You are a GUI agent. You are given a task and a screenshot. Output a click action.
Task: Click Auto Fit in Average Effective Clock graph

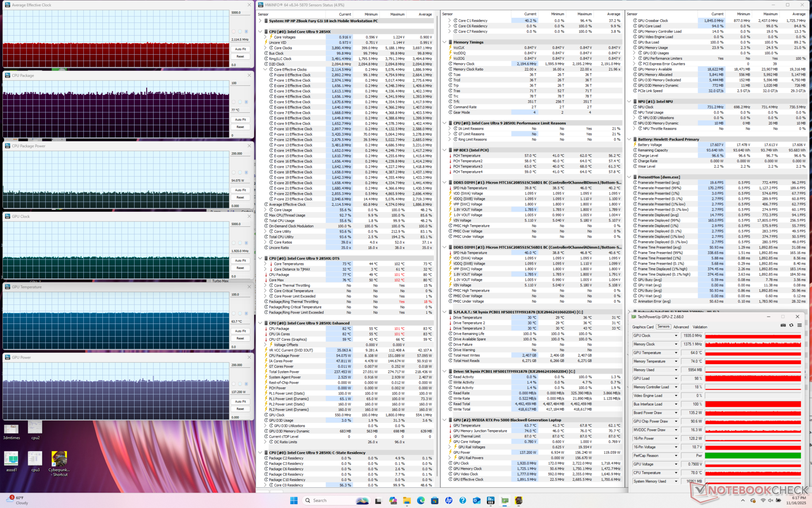[240, 49]
